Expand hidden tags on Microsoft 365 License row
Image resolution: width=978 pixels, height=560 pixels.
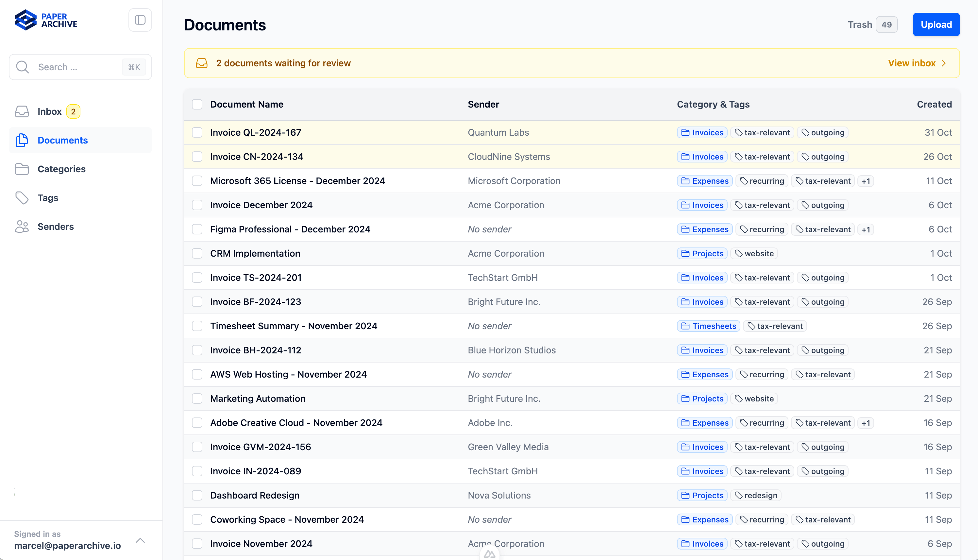[x=866, y=181]
